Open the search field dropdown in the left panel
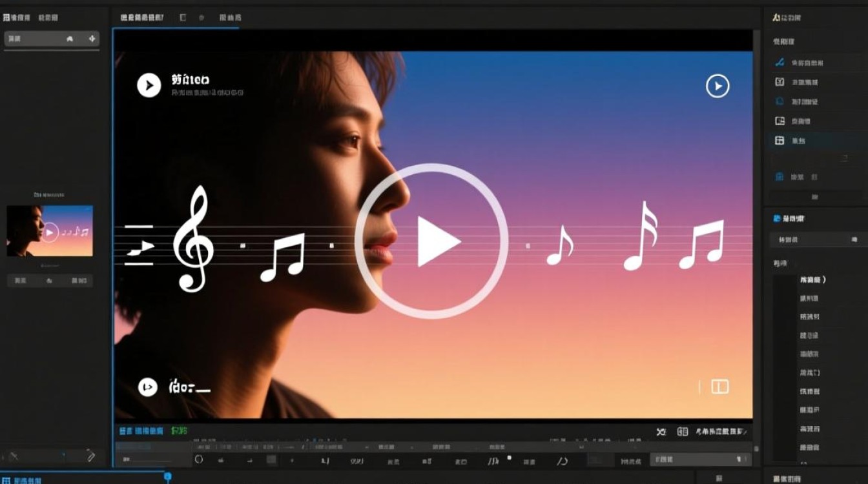 [x=92, y=39]
